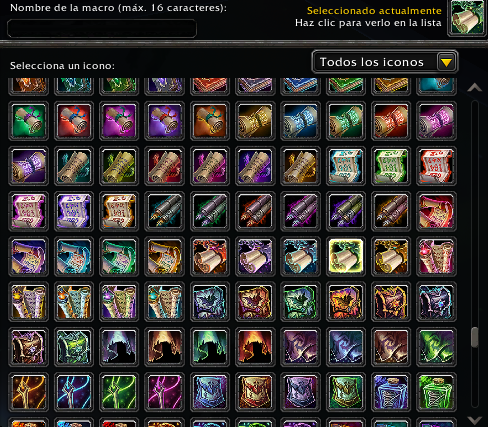The width and height of the screenshot is (488, 427).
Task: Select the green leaf-swirl icon
Action: [x=436, y=347]
